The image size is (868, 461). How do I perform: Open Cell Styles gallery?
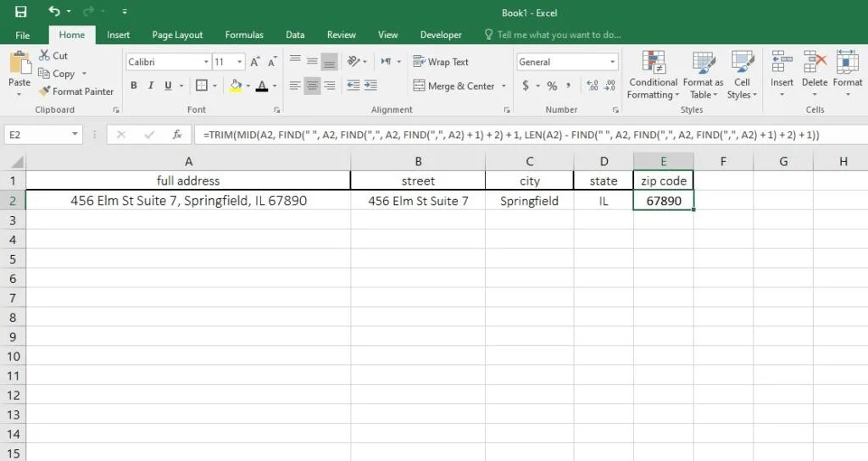coord(742,75)
